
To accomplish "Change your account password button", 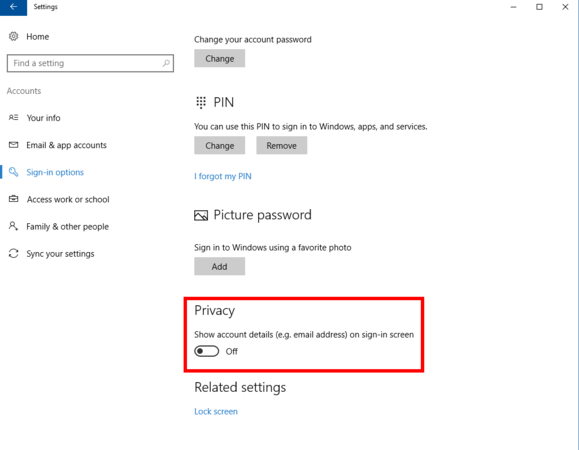I will pyautogui.click(x=219, y=58).
